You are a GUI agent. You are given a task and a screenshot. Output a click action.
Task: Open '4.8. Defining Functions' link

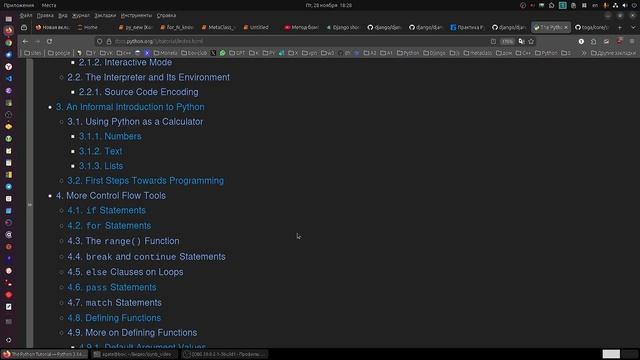(114, 318)
